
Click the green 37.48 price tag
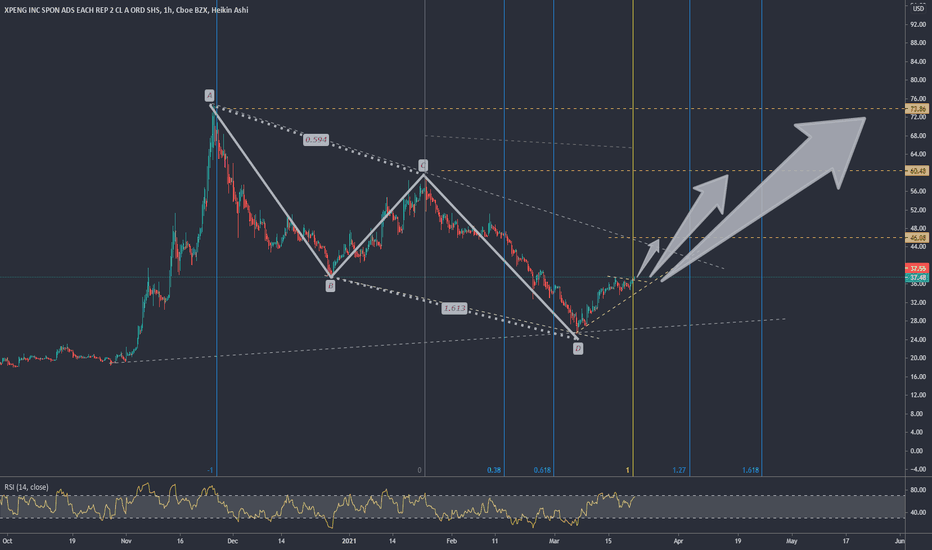pos(917,278)
